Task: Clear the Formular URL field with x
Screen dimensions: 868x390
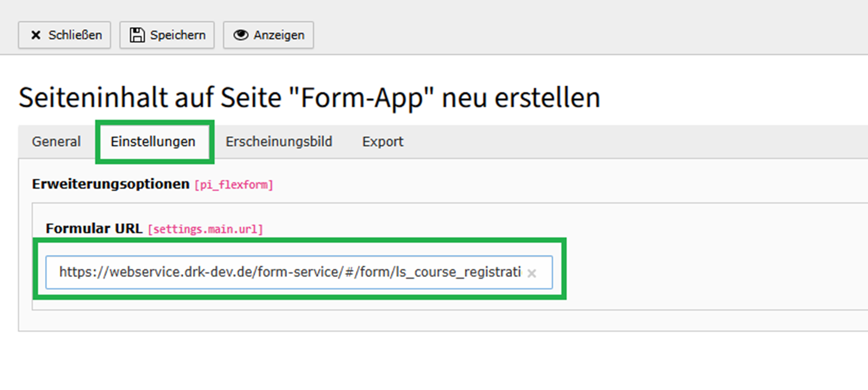Action: click(531, 273)
